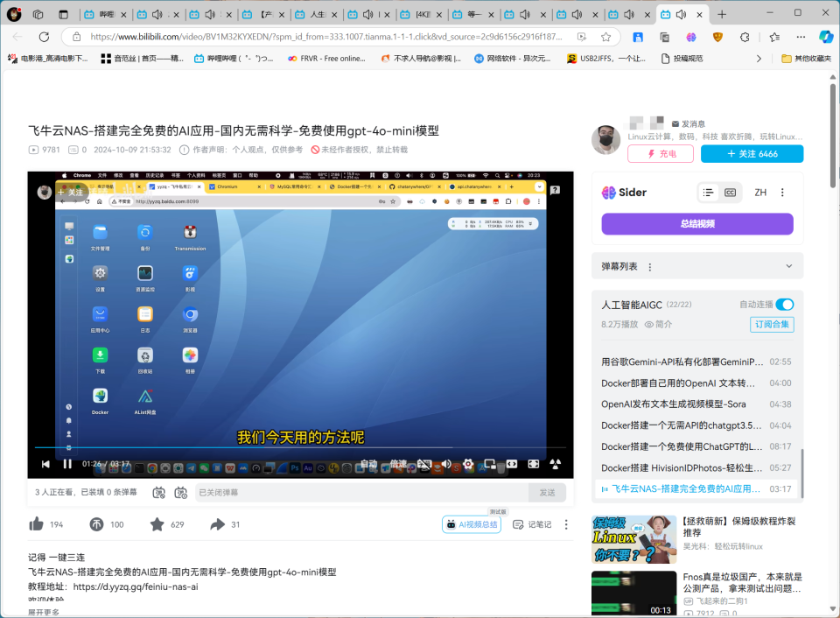Open the 投稿规范 bookmark

(682, 59)
